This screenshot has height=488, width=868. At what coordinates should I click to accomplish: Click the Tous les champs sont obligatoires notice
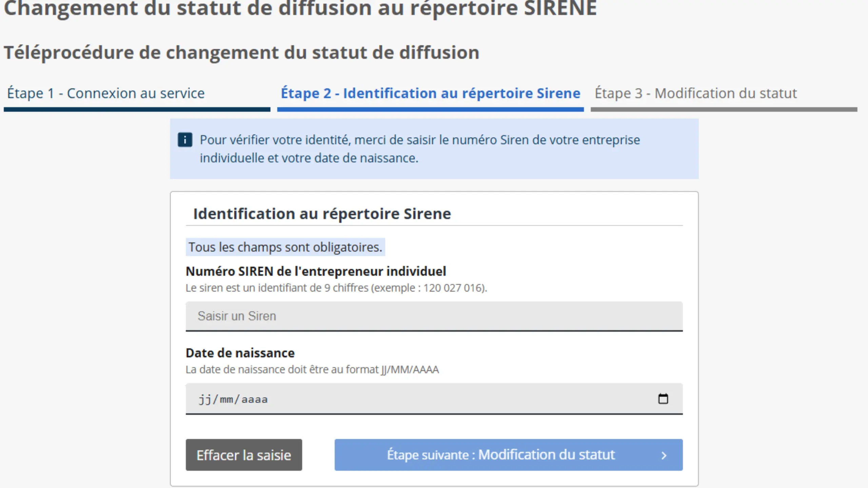pos(285,247)
